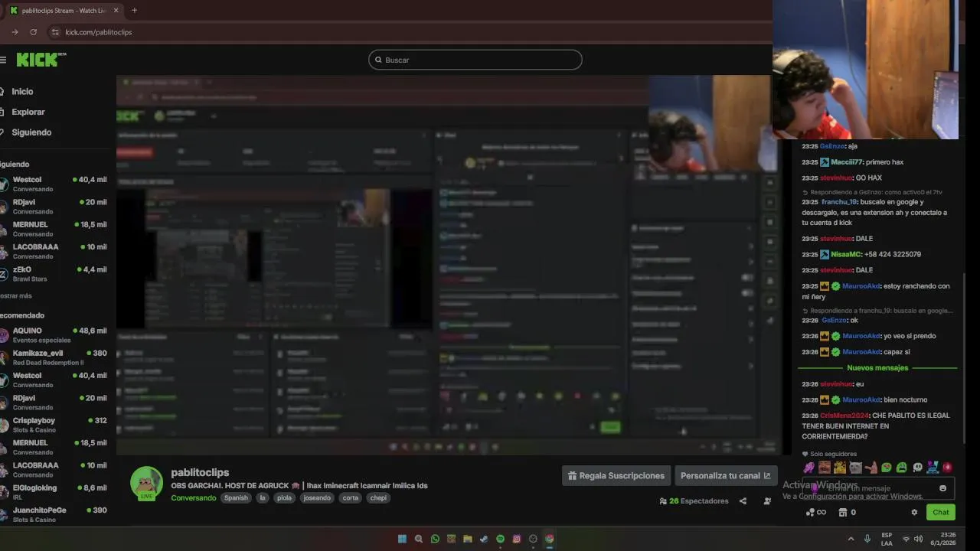
Task: Select the chepi tag
Action: point(378,497)
